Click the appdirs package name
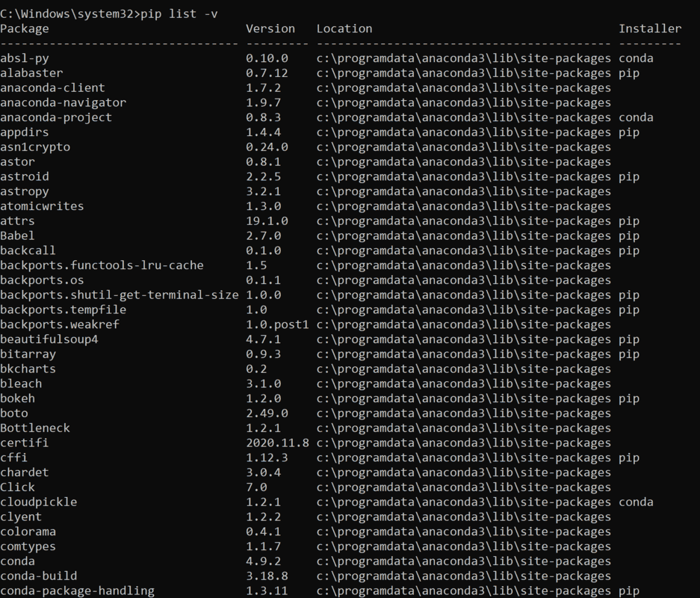The width and height of the screenshot is (700, 598). (x=25, y=132)
